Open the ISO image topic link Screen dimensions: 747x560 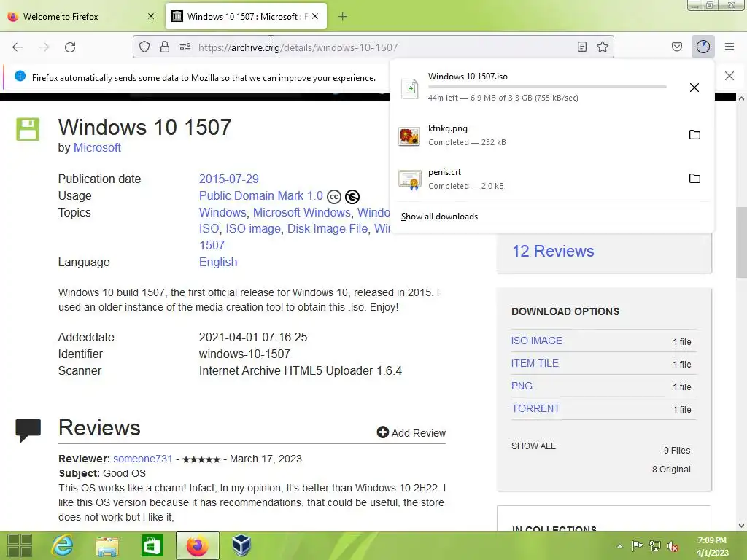253,228
